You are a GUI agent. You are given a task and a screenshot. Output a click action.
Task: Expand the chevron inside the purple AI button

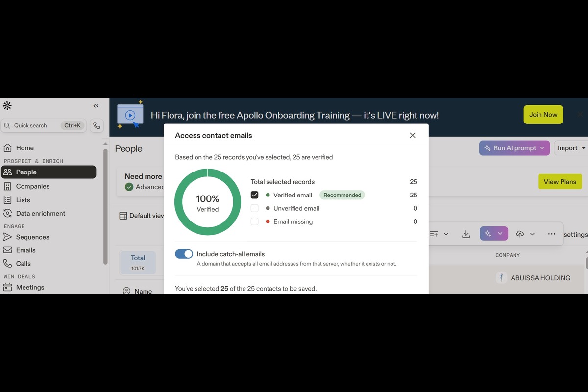(x=500, y=234)
